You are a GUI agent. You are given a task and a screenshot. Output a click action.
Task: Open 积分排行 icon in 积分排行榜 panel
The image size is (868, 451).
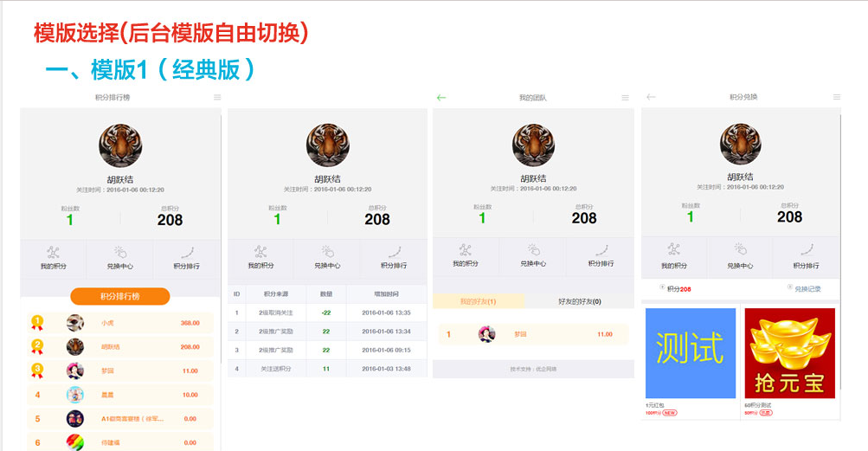tap(187, 253)
